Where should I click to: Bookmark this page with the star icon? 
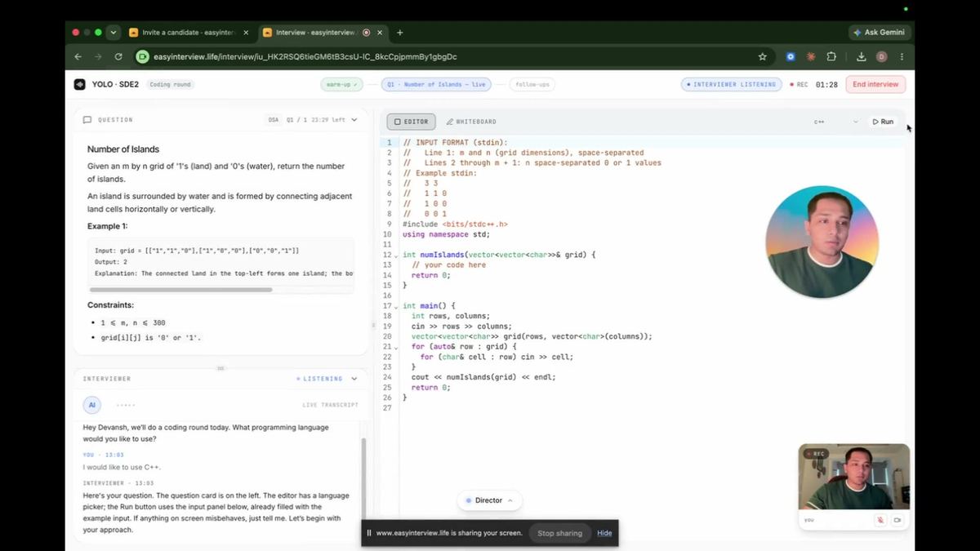[762, 57]
